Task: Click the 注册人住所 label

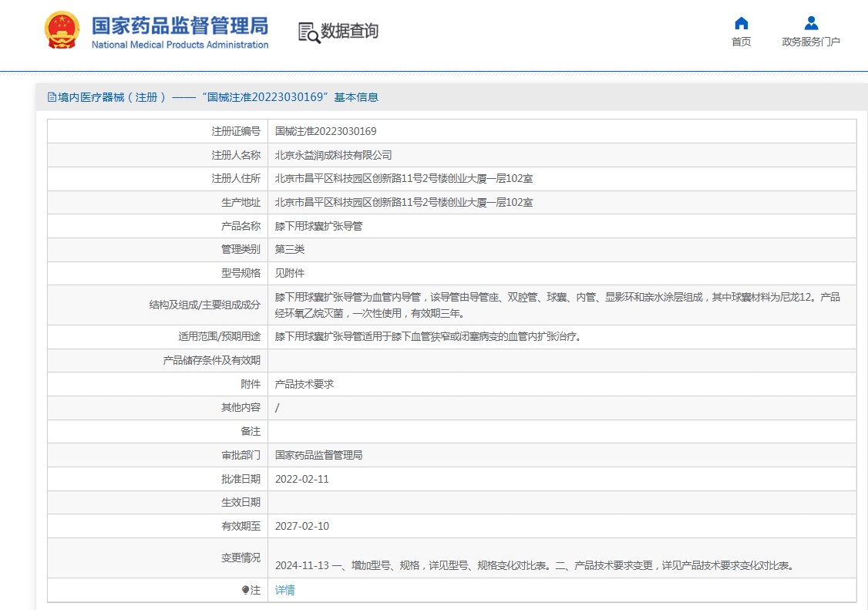Action: coord(236,178)
